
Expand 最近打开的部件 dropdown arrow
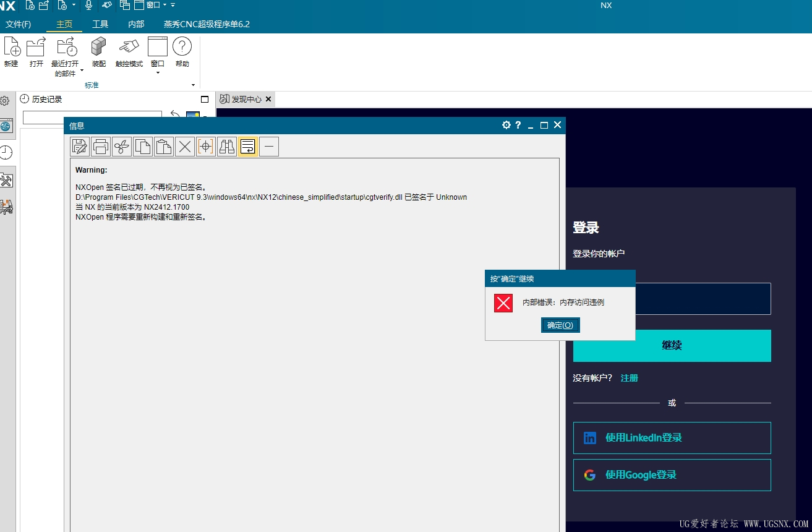[82, 71]
